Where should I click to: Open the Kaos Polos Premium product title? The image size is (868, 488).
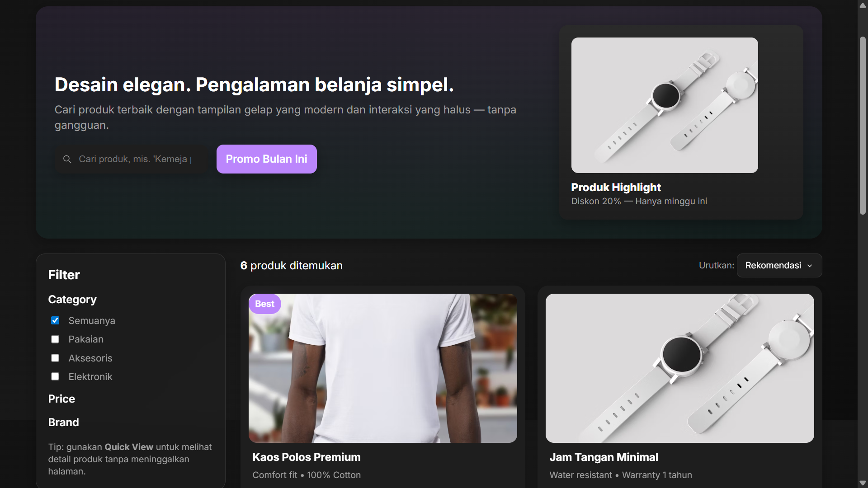306,457
